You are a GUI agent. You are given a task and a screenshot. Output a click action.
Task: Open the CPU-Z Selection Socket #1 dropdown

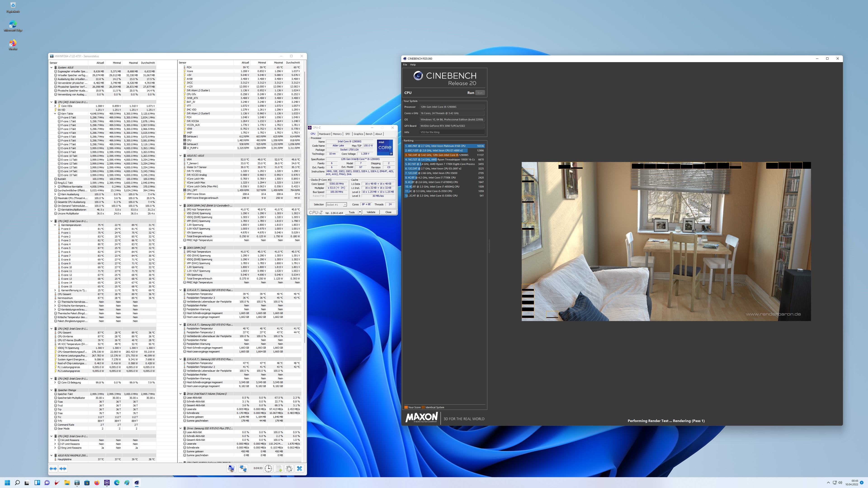[x=336, y=204]
